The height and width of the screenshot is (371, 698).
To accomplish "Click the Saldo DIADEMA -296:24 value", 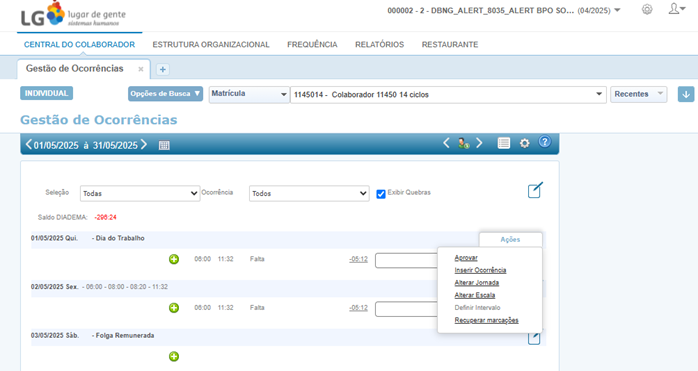I will pos(106,217).
